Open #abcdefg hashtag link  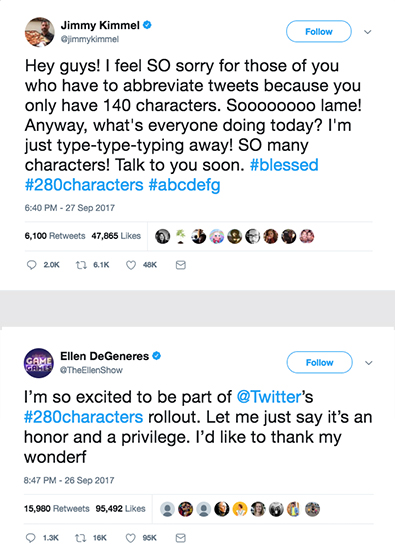coord(184,185)
